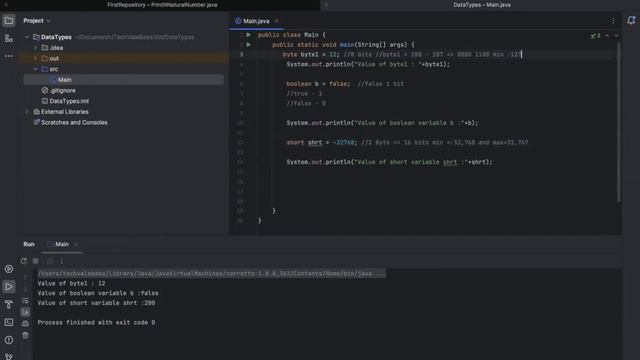Viewport: 640px width, 360px height.
Task: Open the Build hammer tool window
Action: tap(9, 304)
